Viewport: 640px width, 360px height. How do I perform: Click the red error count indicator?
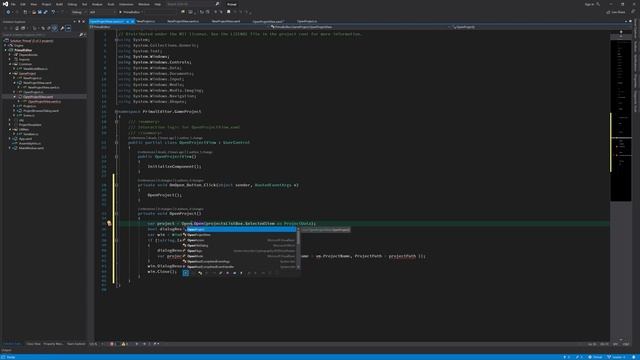coord(112,344)
